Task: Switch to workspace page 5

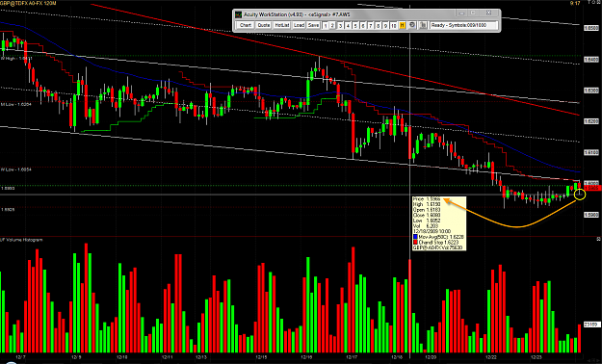Action: click(355, 25)
